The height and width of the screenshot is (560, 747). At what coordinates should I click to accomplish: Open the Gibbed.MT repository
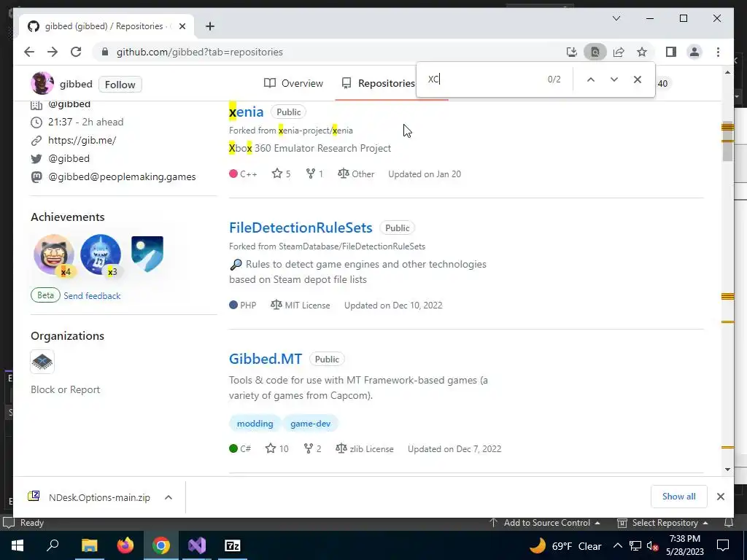pyautogui.click(x=266, y=359)
